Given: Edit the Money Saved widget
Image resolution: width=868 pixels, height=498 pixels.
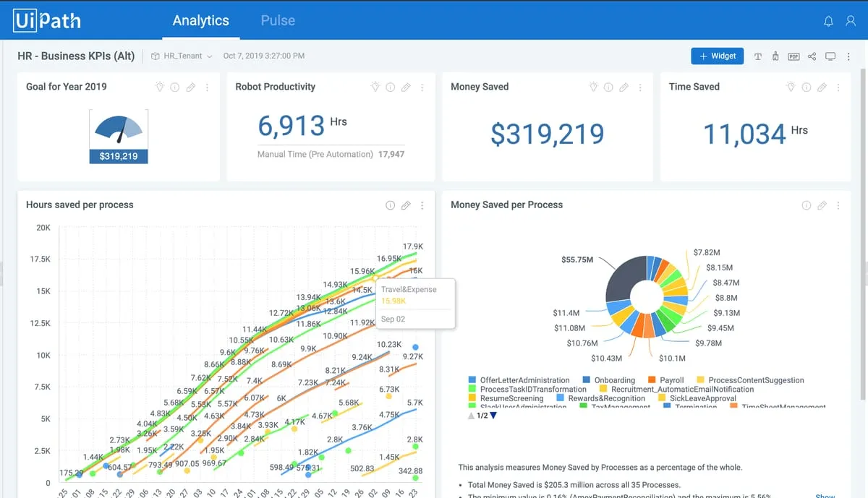Looking at the screenshot, I should (x=624, y=87).
